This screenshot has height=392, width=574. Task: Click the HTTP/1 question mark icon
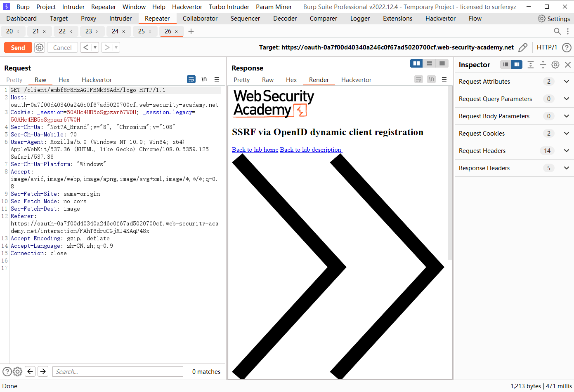point(567,47)
